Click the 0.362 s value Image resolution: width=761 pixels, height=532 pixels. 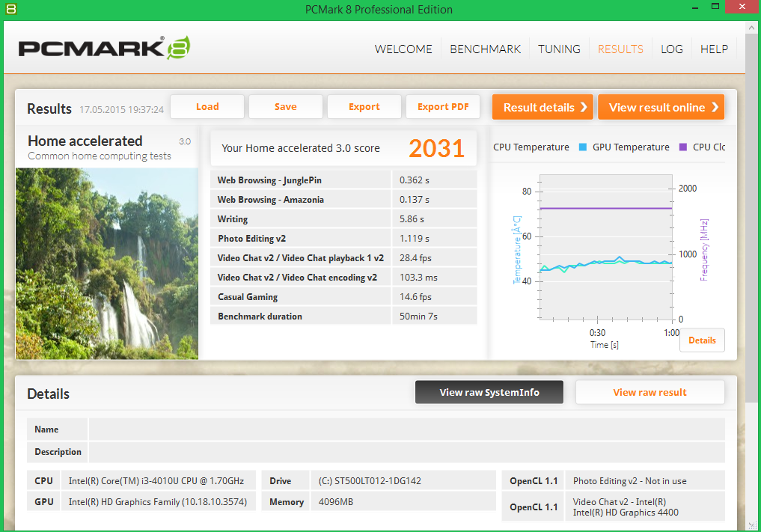[x=414, y=180]
